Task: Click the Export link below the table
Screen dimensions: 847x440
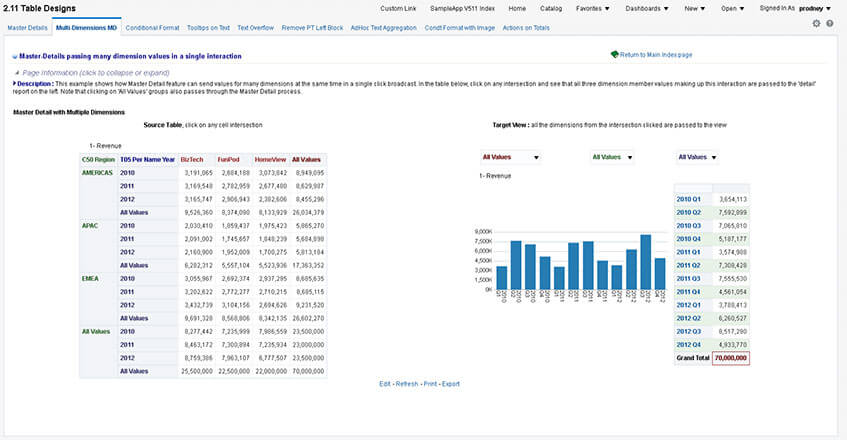Action: coord(451,384)
